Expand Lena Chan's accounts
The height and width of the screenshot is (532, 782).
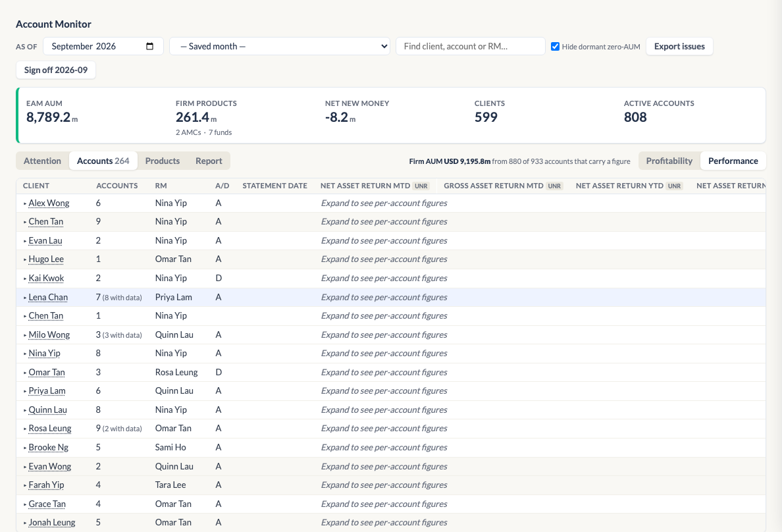(x=25, y=298)
